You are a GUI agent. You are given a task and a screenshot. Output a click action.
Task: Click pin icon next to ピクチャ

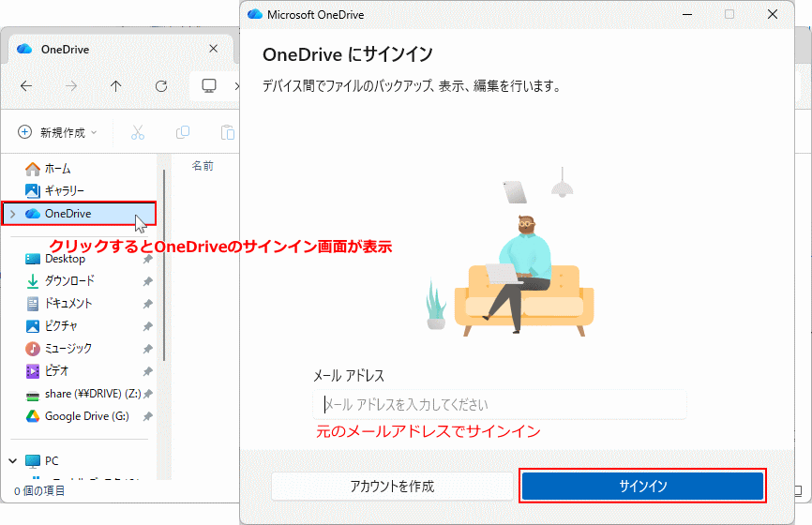[147, 326]
